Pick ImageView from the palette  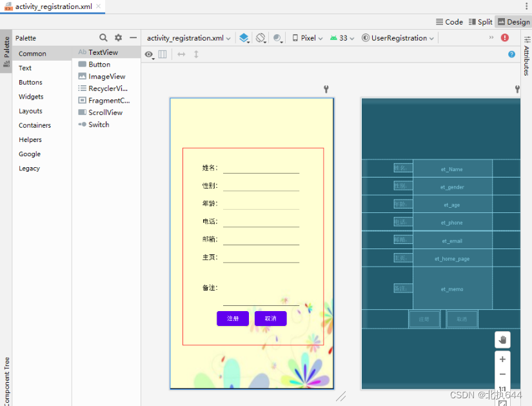click(x=106, y=76)
